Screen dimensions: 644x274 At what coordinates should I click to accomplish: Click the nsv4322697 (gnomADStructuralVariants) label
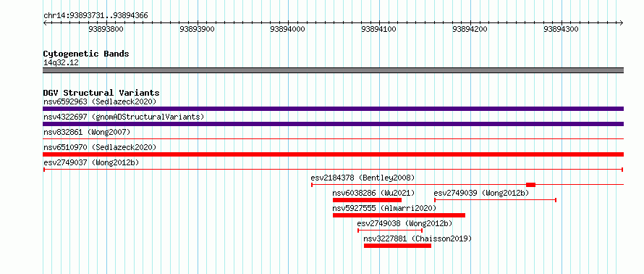pyautogui.click(x=124, y=117)
